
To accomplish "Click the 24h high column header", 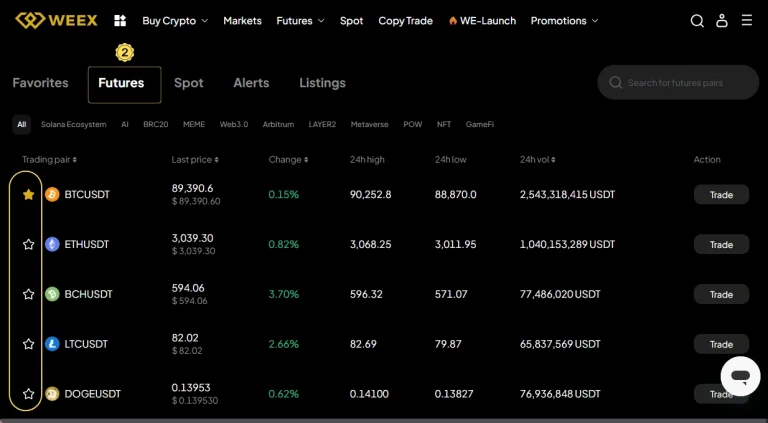I will [x=367, y=160].
